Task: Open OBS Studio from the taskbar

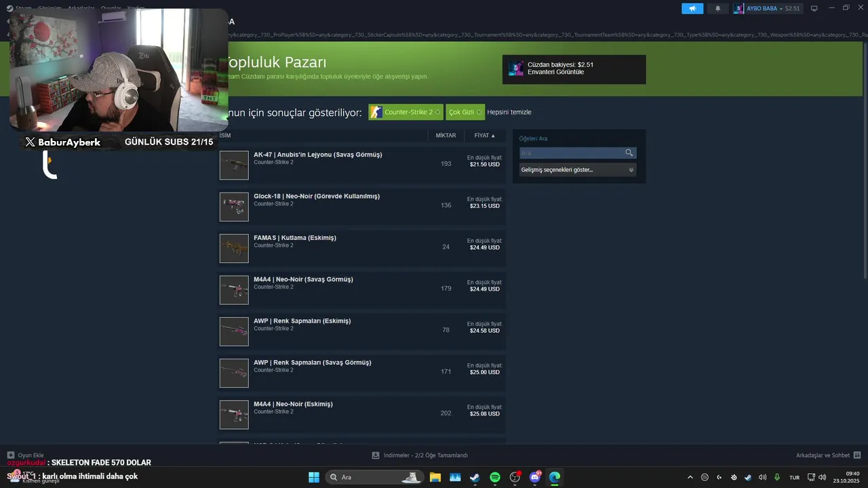Action: click(x=515, y=477)
